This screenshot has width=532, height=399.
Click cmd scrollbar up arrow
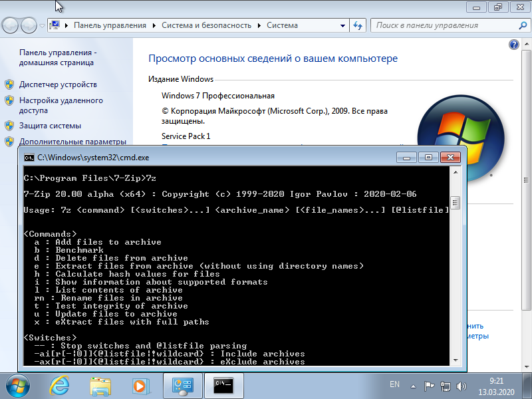[456, 172]
